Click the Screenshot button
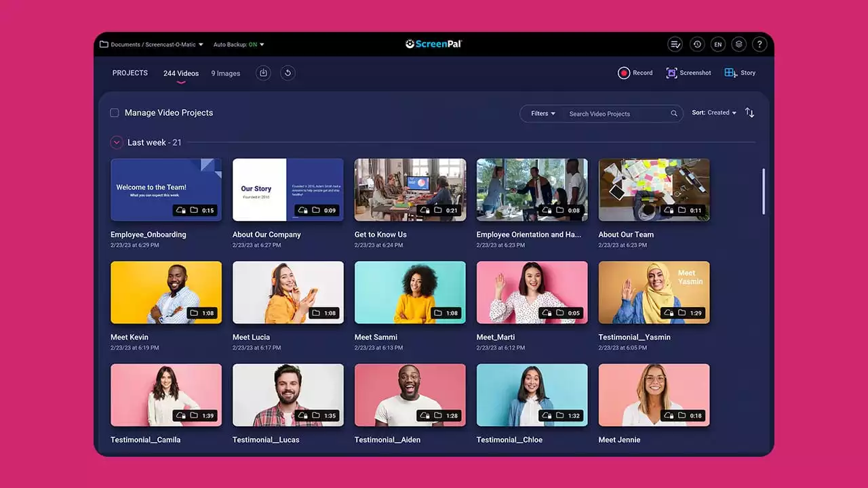The width and height of the screenshot is (868, 488). (x=688, y=73)
